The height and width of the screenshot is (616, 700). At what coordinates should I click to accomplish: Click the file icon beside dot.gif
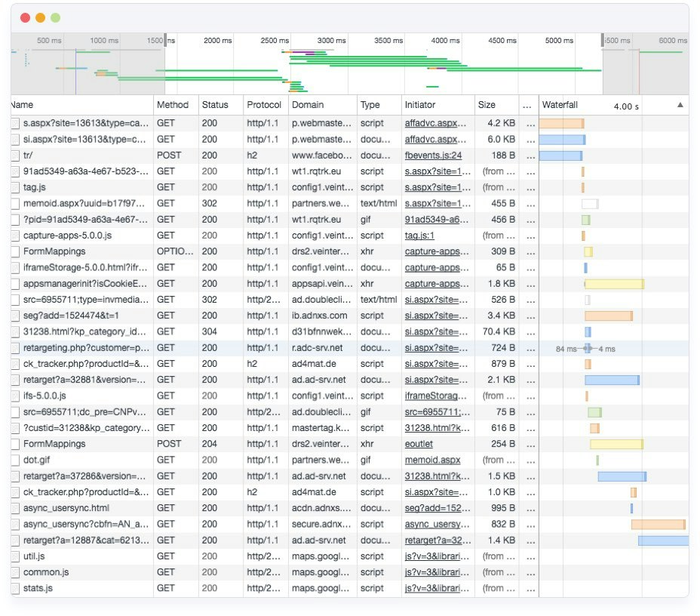[16, 460]
